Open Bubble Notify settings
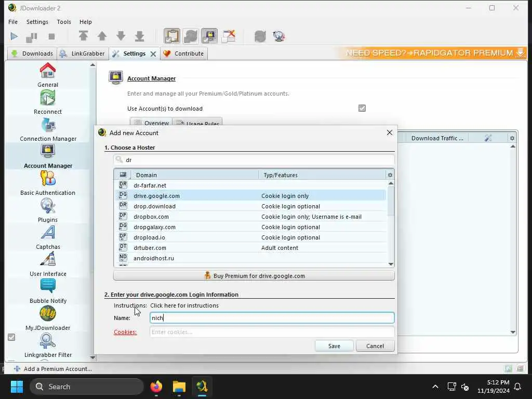532x399 pixels. tap(48, 291)
